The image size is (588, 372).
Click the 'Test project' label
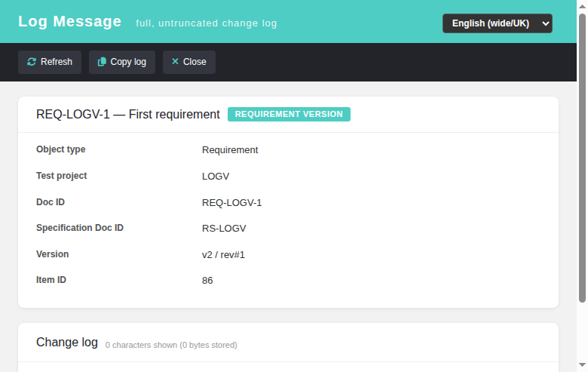(x=62, y=176)
